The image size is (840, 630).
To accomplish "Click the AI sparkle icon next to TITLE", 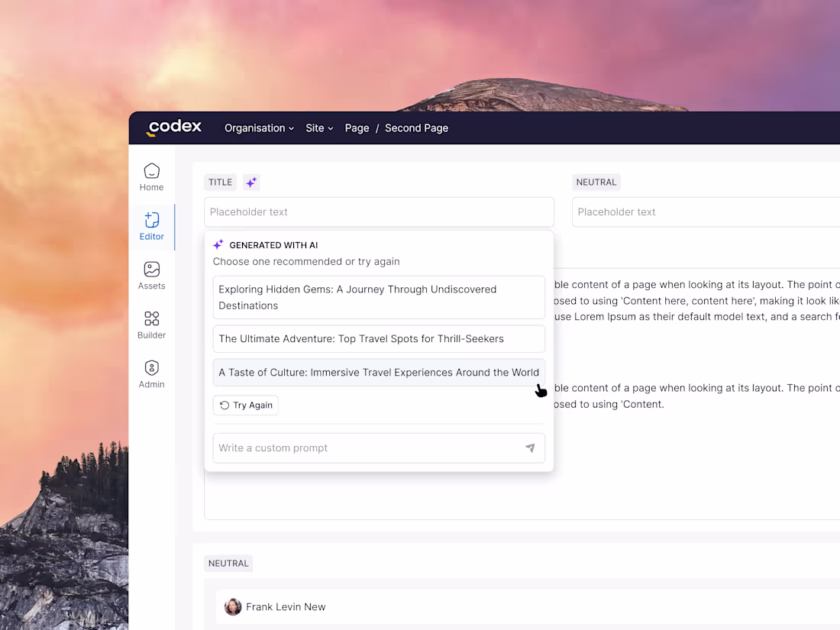I will pyautogui.click(x=251, y=182).
